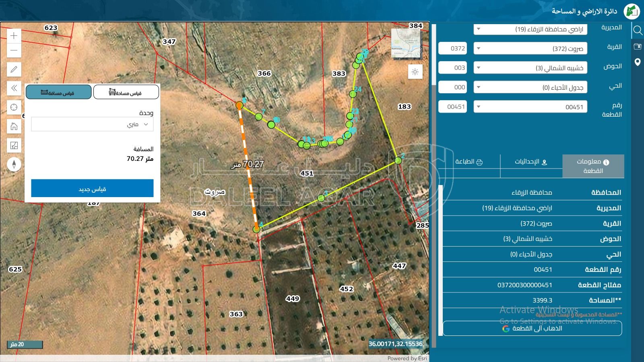The height and width of the screenshot is (362, 644).
Task: Select قياس مسافة distance measurement mode
Action: point(58,92)
